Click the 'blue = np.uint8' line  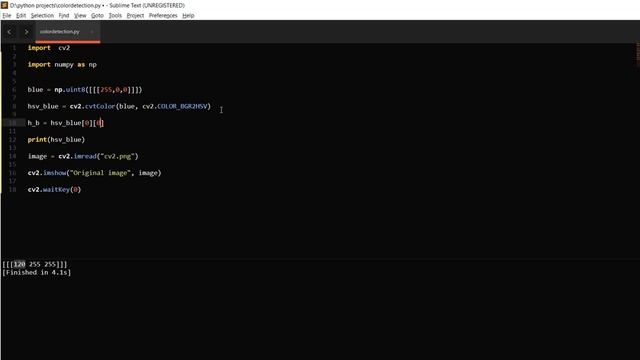click(85, 89)
